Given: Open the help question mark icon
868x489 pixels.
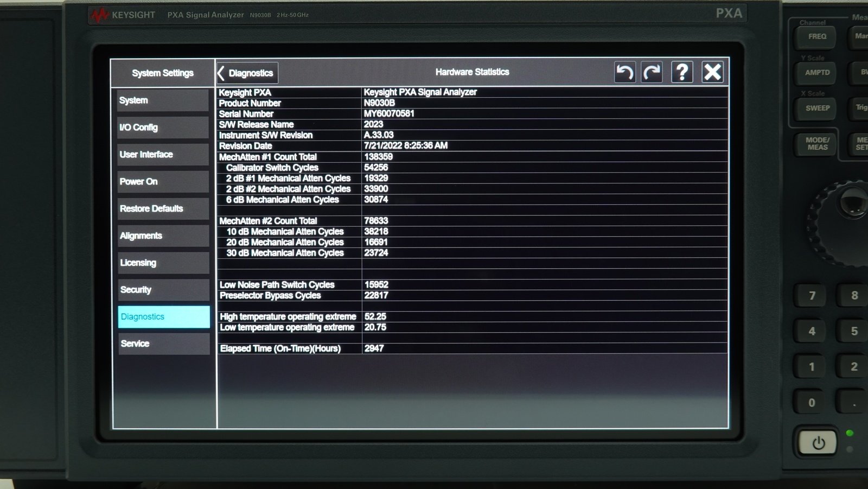Looking at the screenshot, I should coord(682,72).
